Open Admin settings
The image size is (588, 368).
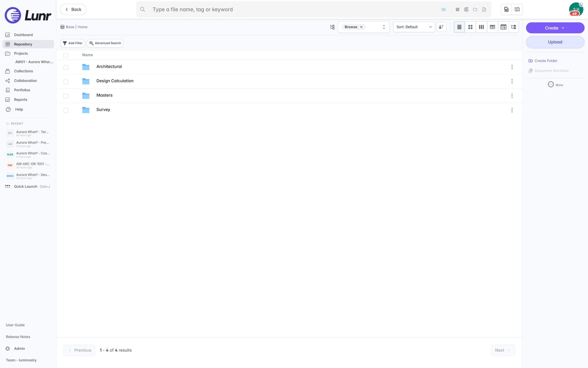point(15,348)
